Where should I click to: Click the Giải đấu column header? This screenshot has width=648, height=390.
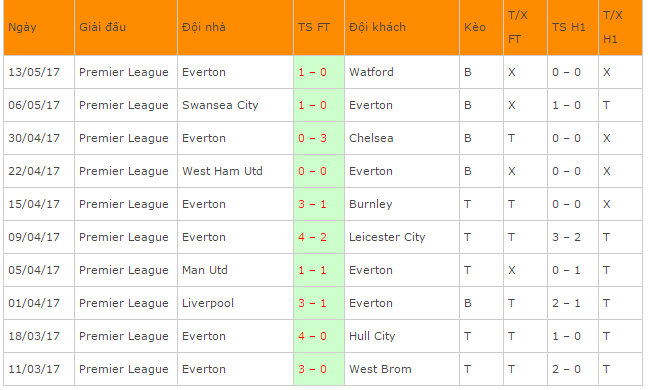click(x=102, y=27)
